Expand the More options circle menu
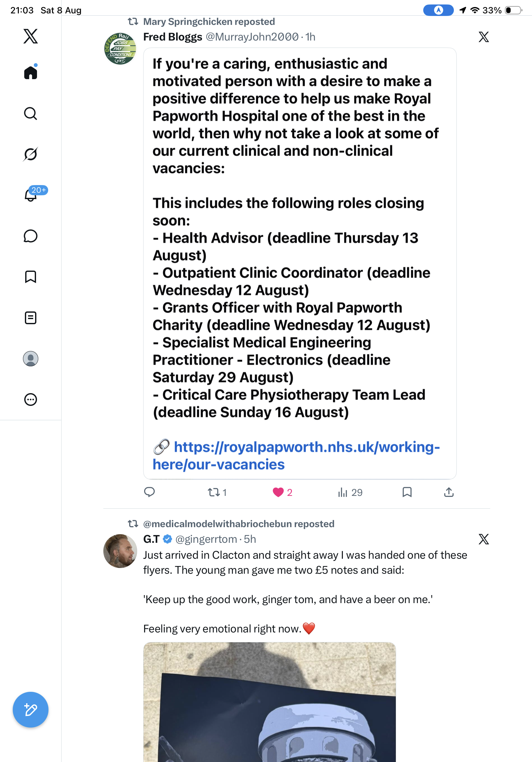 tap(31, 400)
